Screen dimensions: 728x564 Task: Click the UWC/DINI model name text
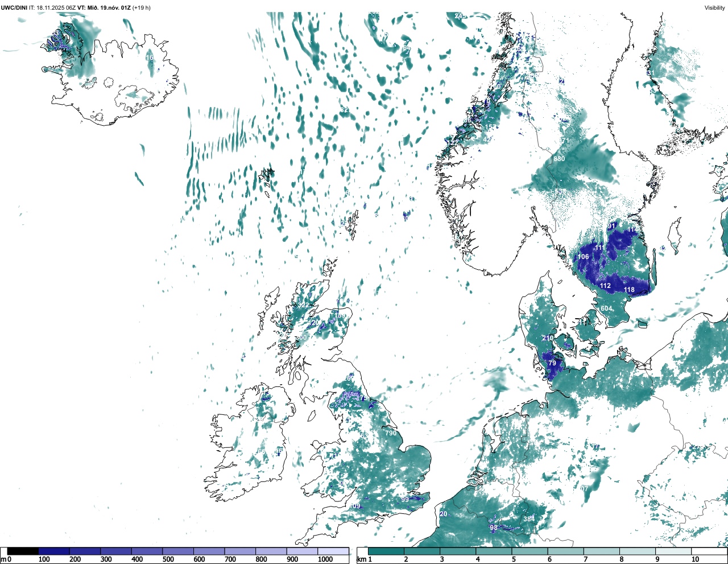pyautogui.click(x=14, y=7)
